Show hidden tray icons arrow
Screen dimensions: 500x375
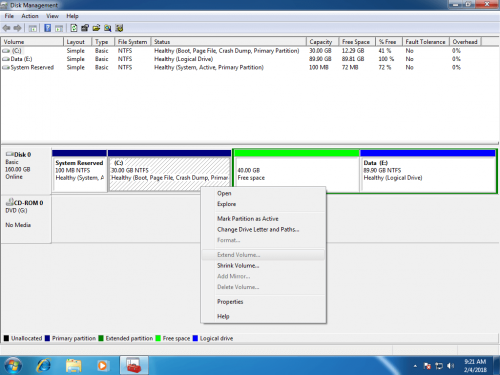415,366
